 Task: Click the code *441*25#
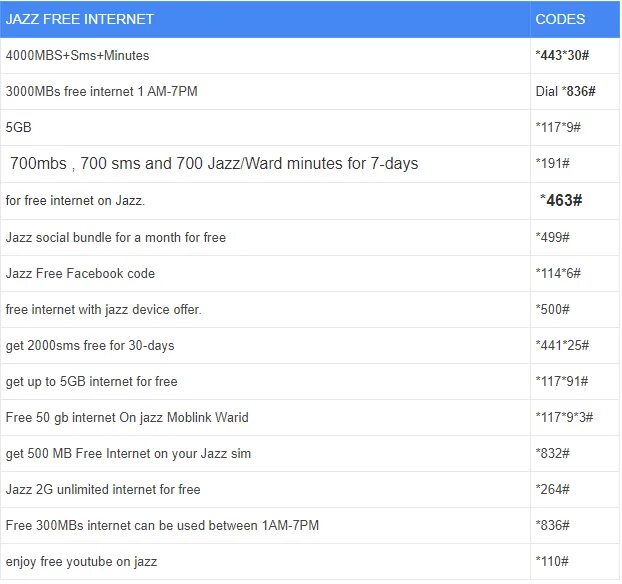click(562, 346)
